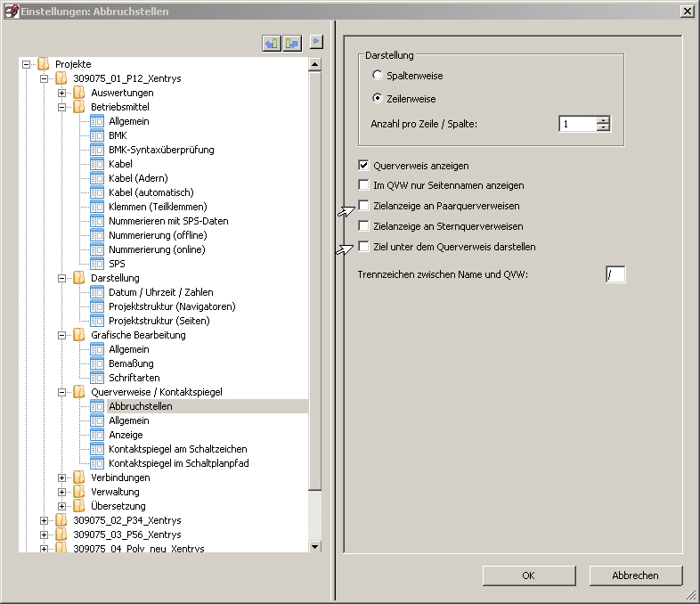Click the Kabel settings page icon
Image resolution: width=700 pixels, height=604 pixels.
click(97, 164)
